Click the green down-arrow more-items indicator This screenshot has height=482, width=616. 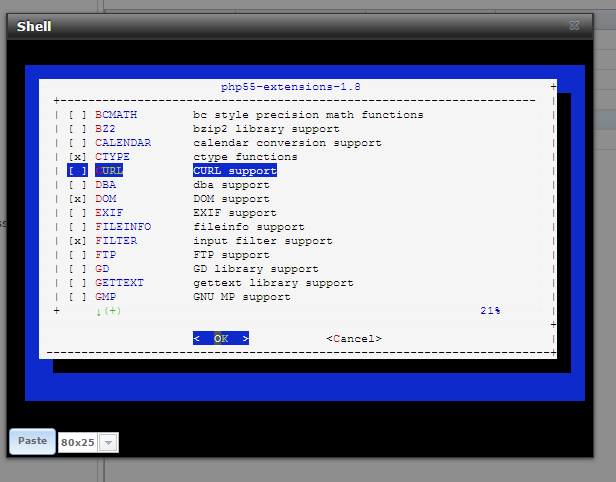pos(108,311)
